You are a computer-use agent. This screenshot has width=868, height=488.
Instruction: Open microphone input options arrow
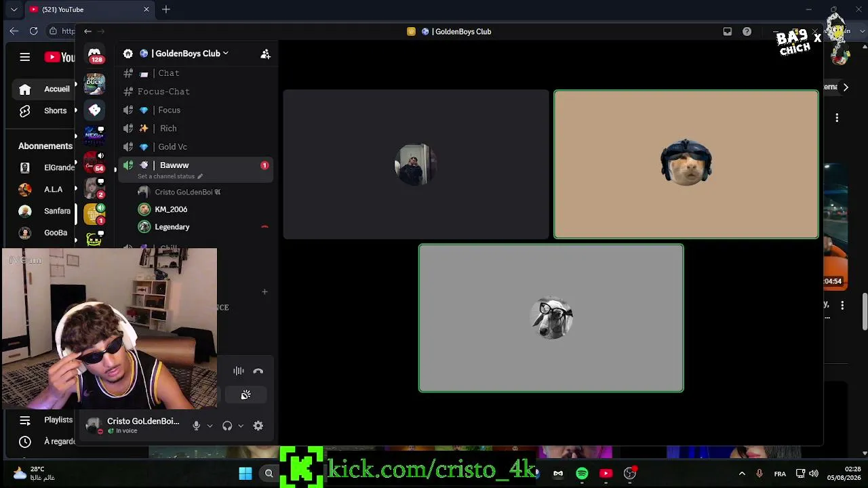click(x=210, y=426)
